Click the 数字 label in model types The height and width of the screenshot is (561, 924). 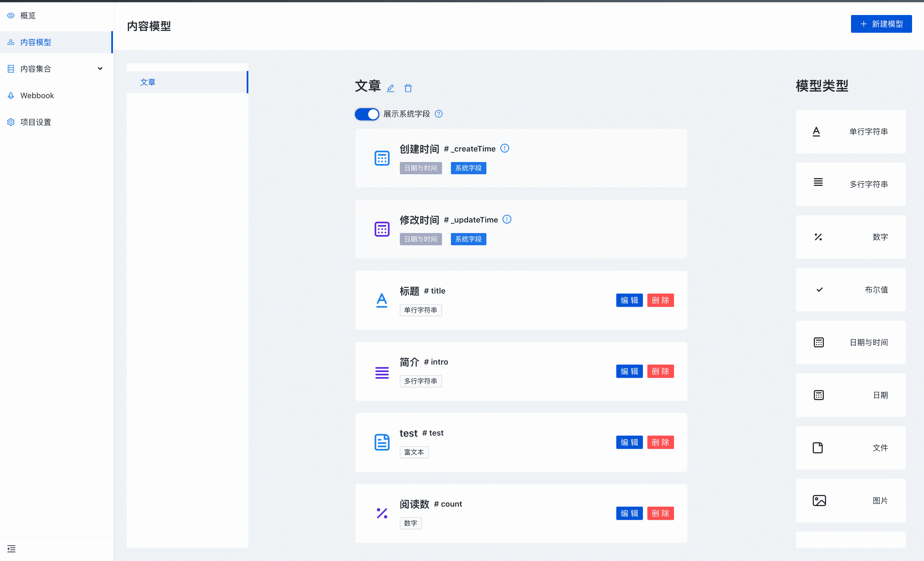pos(880,237)
